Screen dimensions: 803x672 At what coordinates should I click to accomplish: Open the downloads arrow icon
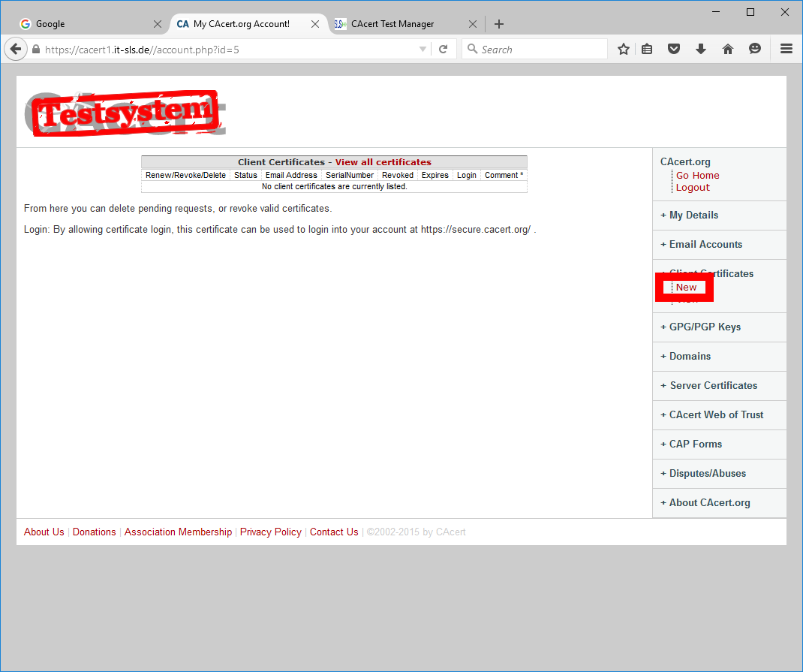701,50
